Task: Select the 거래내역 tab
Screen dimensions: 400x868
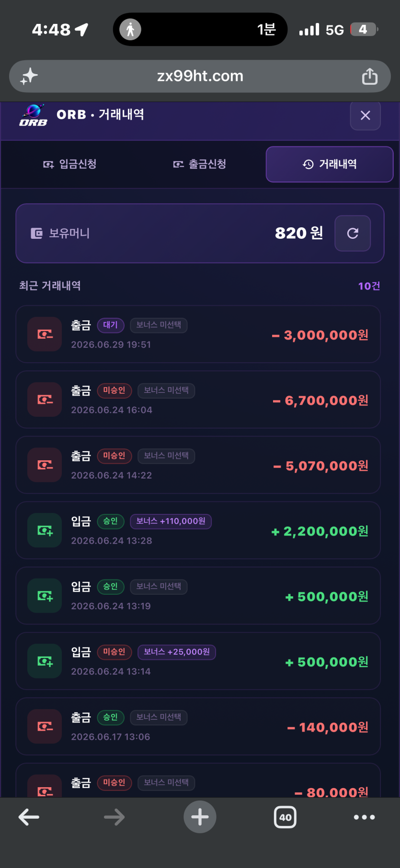Action: pos(330,164)
